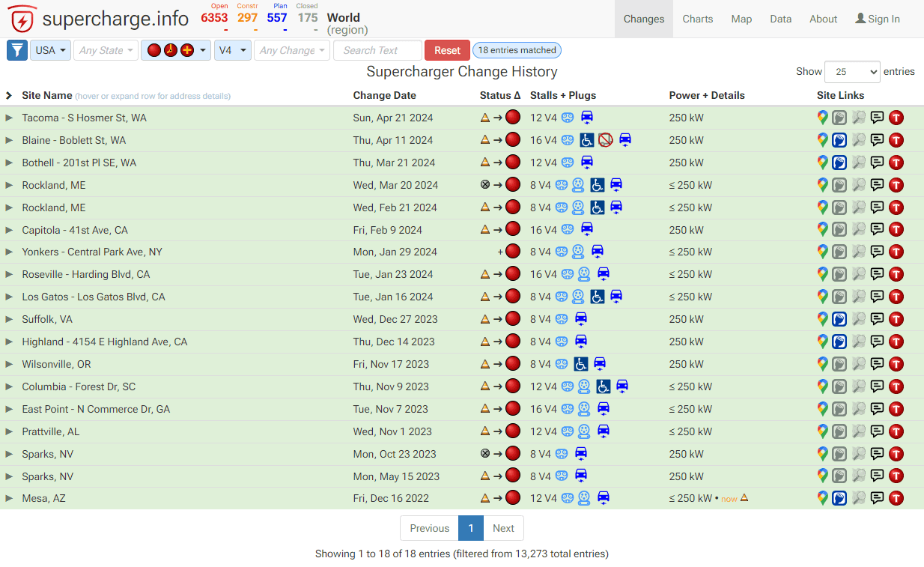Click the Sign In link
This screenshot has height=567, width=924.
coord(878,19)
